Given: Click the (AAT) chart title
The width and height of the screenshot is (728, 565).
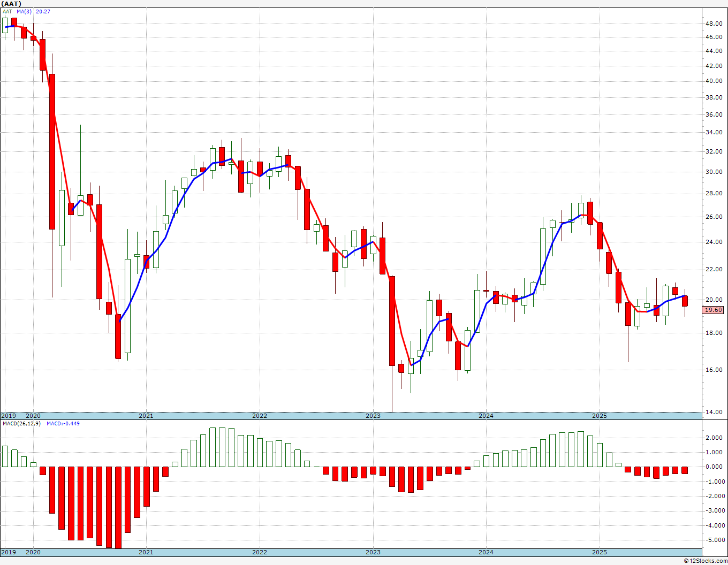Looking at the screenshot, I should click(x=11, y=4).
